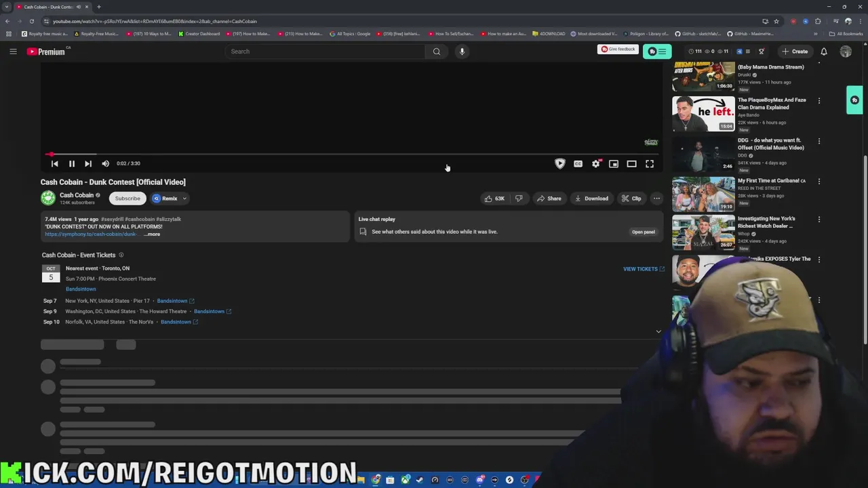Go back in browser
Screen dimensions: 868x488
[x=7, y=21]
